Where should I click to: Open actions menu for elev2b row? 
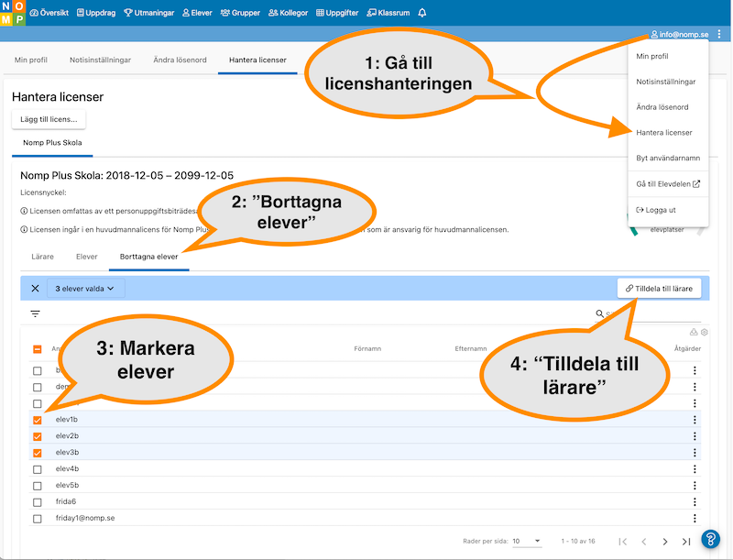695,436
